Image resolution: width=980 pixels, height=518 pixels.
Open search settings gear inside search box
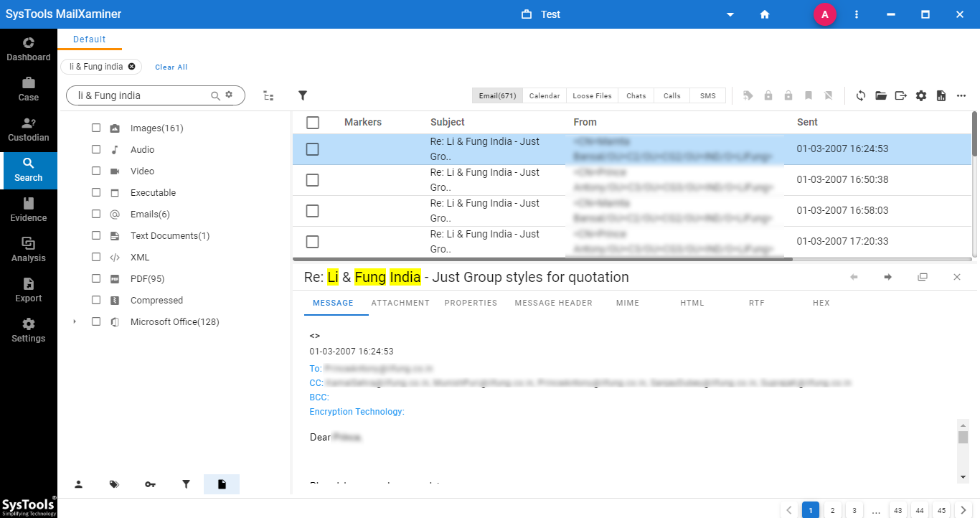point(230,95)
